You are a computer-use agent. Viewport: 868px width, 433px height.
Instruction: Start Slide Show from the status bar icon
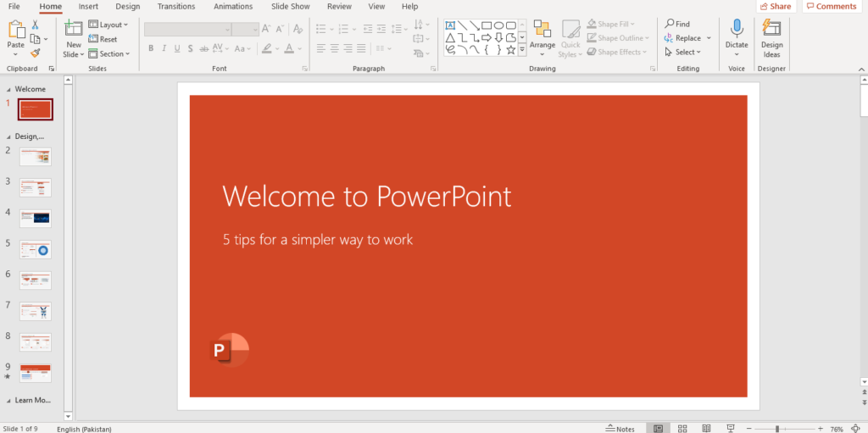pyautogui.click(x=731, y=429)
